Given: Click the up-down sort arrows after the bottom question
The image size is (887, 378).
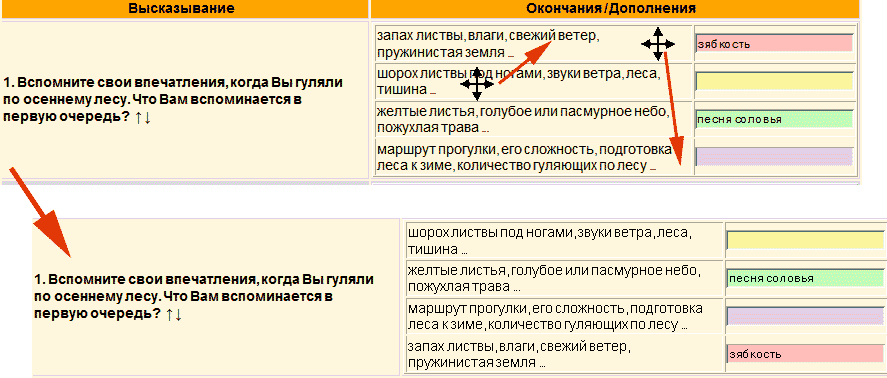Looking at the screenshot, I should [174, 314].
